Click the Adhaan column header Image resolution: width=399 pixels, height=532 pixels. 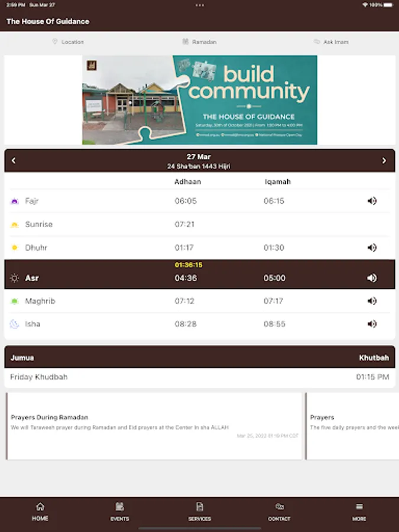tap(187, 182)
